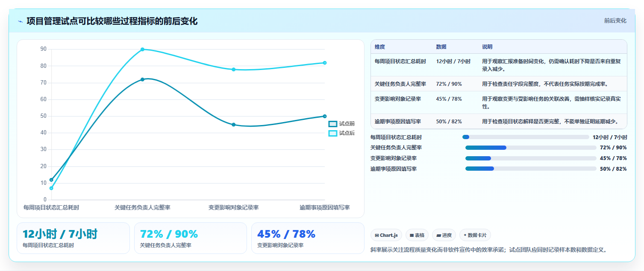644x271 pixels.
Task: Select the 12小时 / 7小时 data card
Action: tap(73, 238)
